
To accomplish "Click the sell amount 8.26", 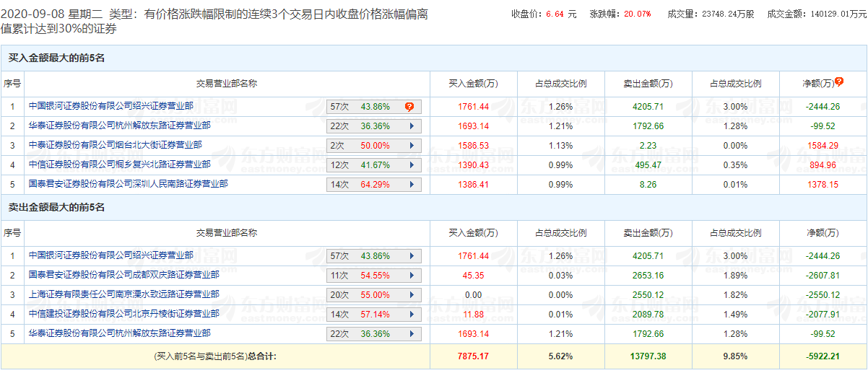I will tap(648, 185).
